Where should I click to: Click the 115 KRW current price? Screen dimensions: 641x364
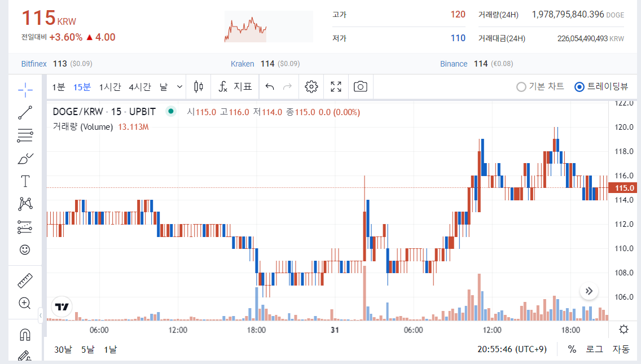(x=49, y=19)
